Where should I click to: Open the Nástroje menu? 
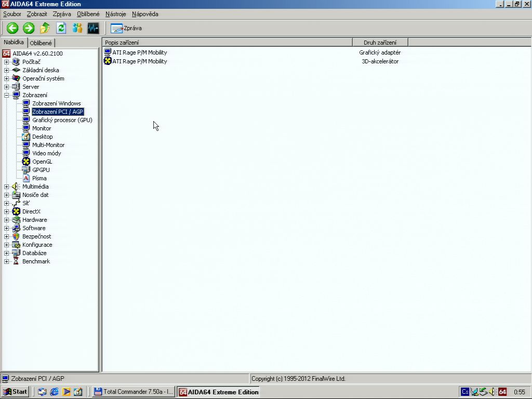(116, 14)
